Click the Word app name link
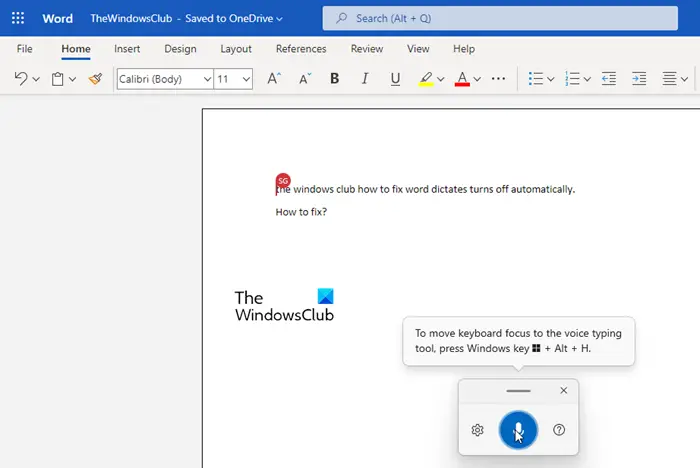Viewport: 700px width, 468px height. point(58,18)
